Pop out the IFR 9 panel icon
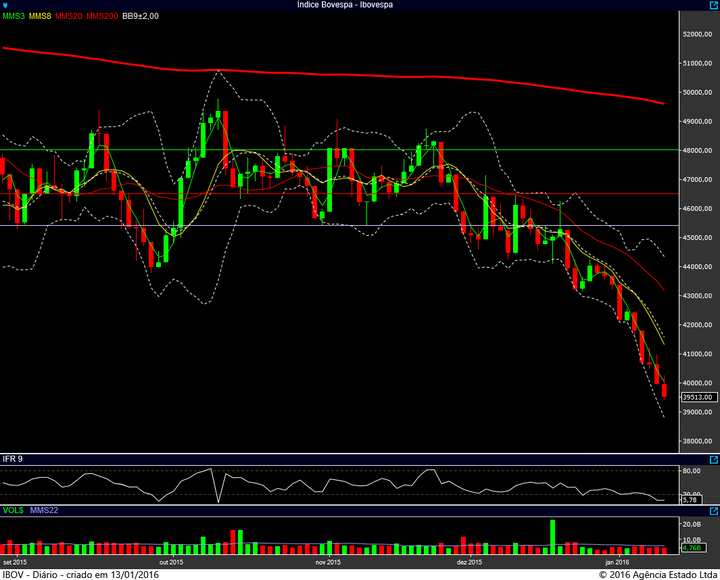 [x=714, y=459]
